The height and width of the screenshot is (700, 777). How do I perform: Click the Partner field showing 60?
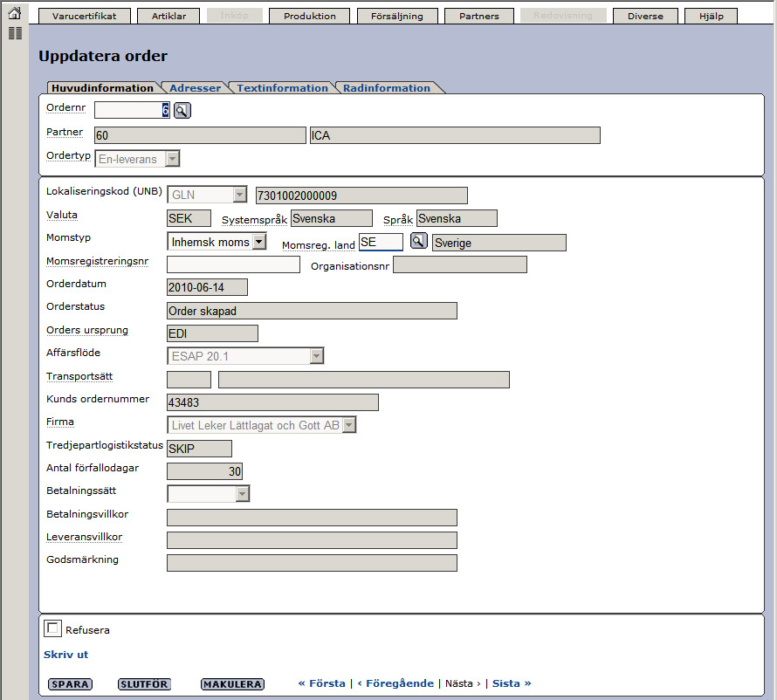[x=200, y=135]
